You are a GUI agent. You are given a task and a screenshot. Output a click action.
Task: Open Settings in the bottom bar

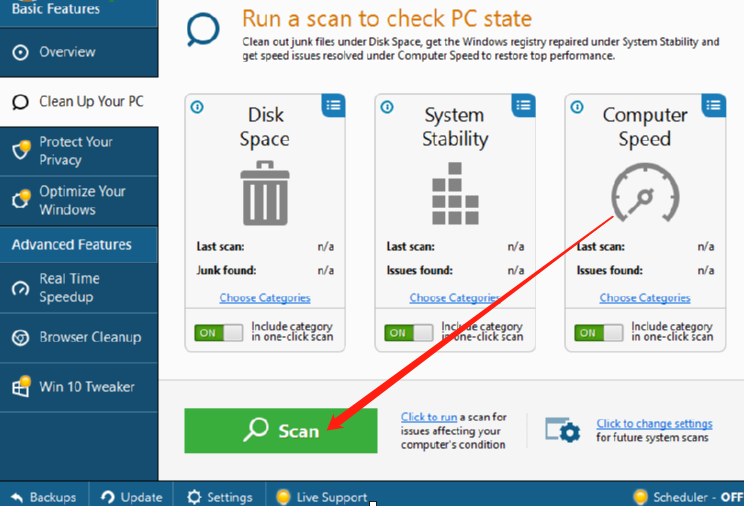point(220,497)
